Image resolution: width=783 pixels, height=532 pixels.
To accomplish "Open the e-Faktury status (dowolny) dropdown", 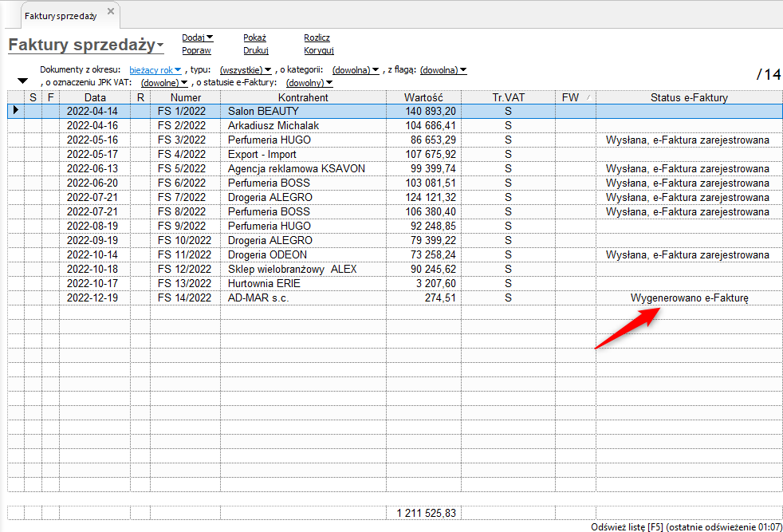I will click(x=309, y=82).
